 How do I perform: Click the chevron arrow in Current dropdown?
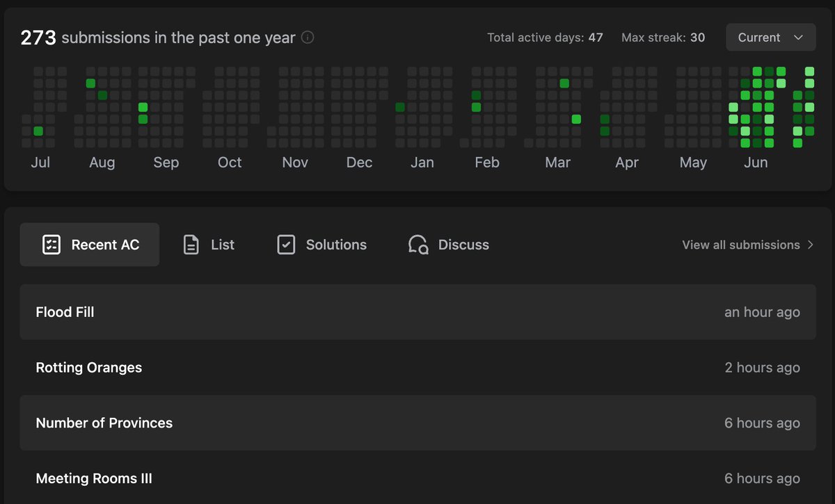pyautogui.click(x=798, y=38)
